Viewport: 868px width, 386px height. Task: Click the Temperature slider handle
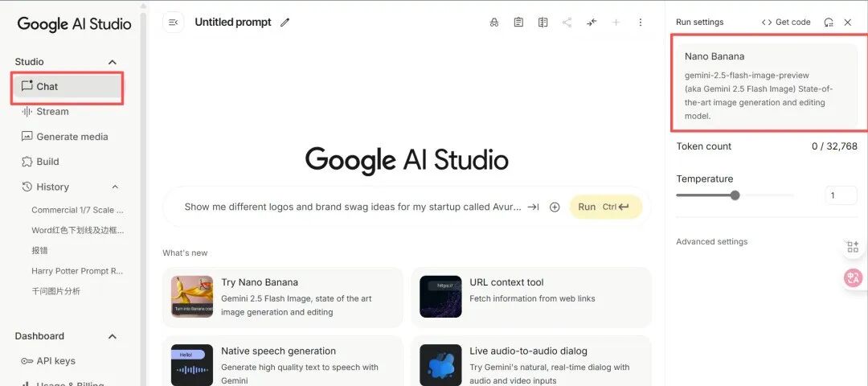pyautogui.click(x=735, y=195)
